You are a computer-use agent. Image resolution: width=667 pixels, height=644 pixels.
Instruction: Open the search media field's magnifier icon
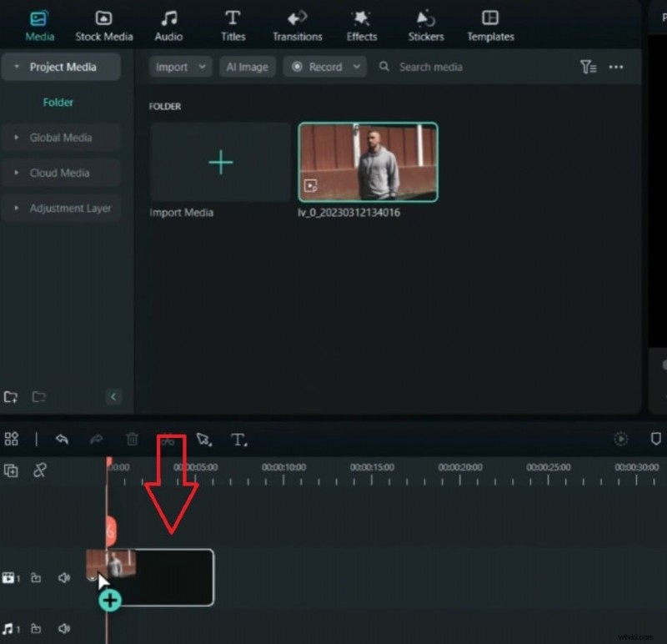click(384, 67)
